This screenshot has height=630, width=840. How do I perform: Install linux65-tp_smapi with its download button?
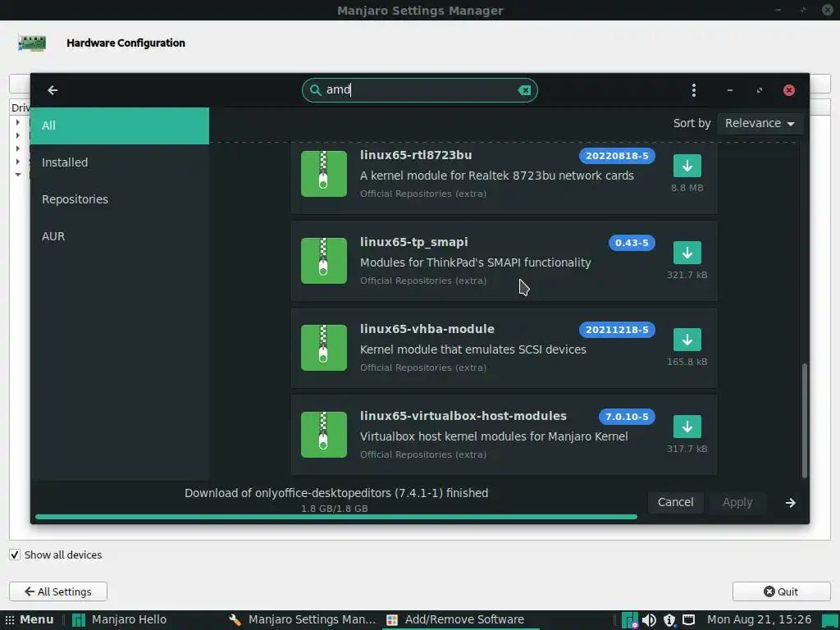click(687, 253)
